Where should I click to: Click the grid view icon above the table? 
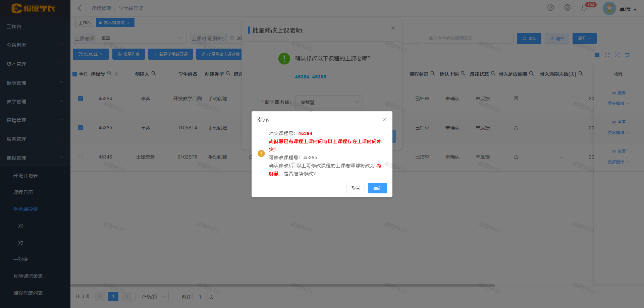coord(597,55)
